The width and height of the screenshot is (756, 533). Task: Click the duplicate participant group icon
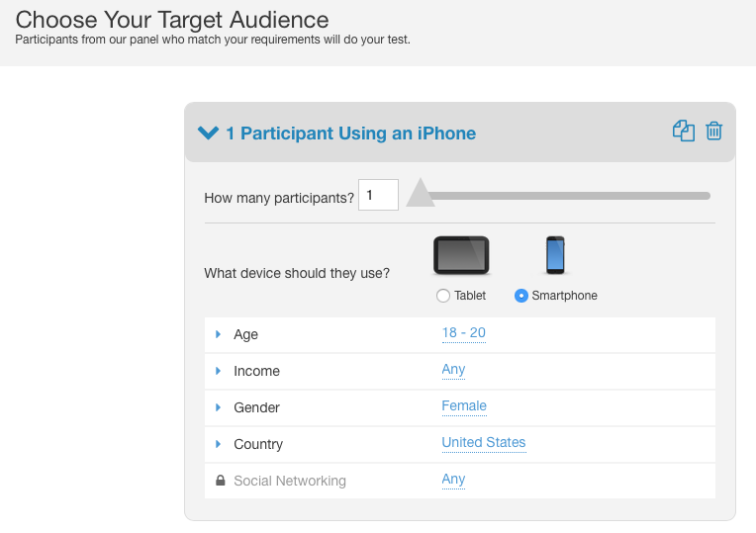pyautogui.click(x=684, y=131)
